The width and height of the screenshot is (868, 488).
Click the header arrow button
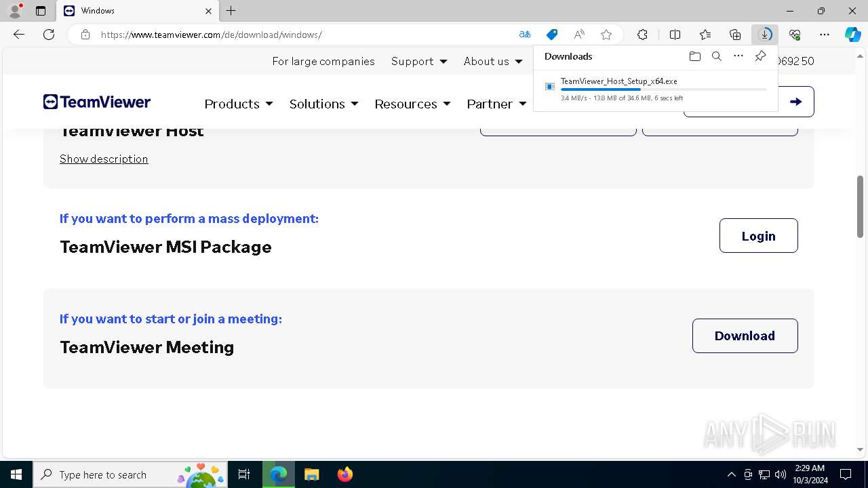[x=796, y=102]
